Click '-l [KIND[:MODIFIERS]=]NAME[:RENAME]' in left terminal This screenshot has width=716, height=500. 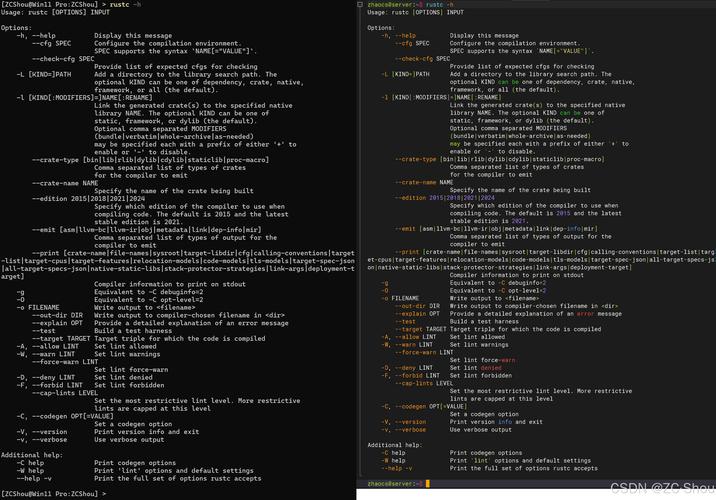pyautogui.click(x=84, y=98)
